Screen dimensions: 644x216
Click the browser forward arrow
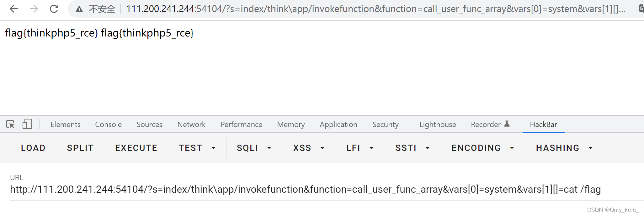point(34,9)
